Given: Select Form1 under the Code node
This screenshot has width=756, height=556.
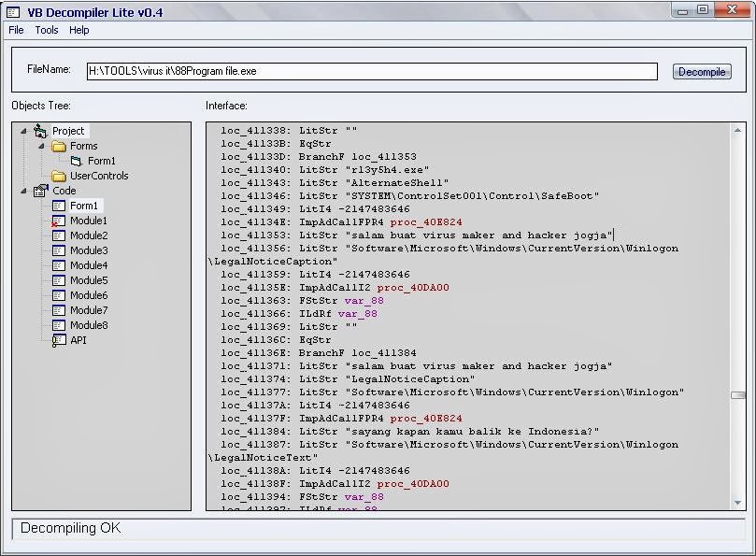Looking at the screenshot, I should click(x=84, y=206).
